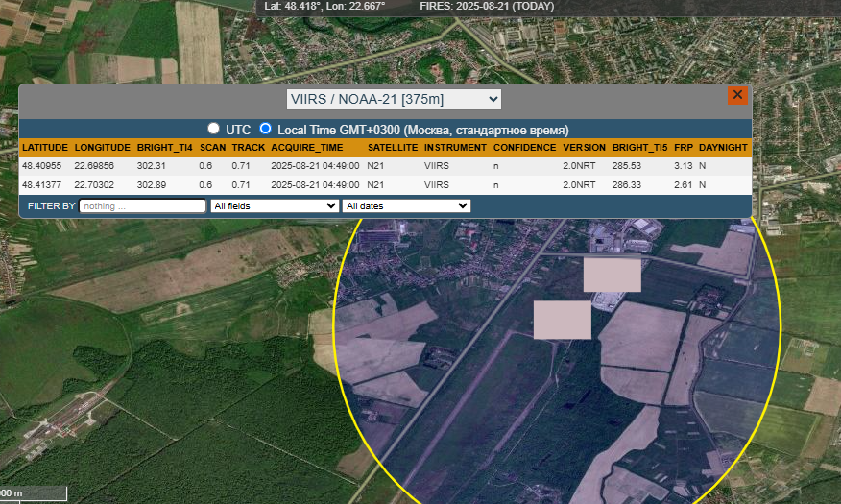Click brightness value 302.89
Screen dimensions: 841x504
pos(152,185)
